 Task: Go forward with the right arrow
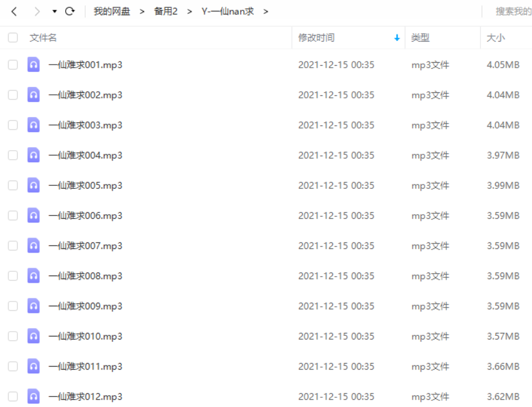(37, 11)
